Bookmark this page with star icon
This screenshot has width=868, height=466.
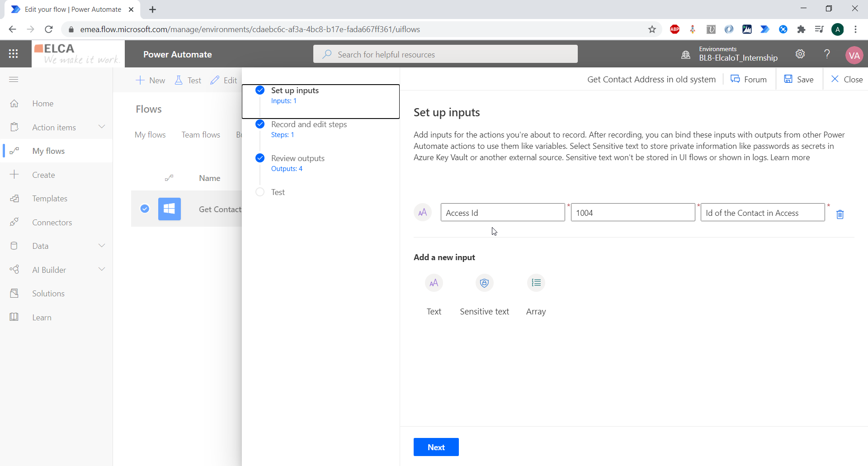click(x=652, y=29)
